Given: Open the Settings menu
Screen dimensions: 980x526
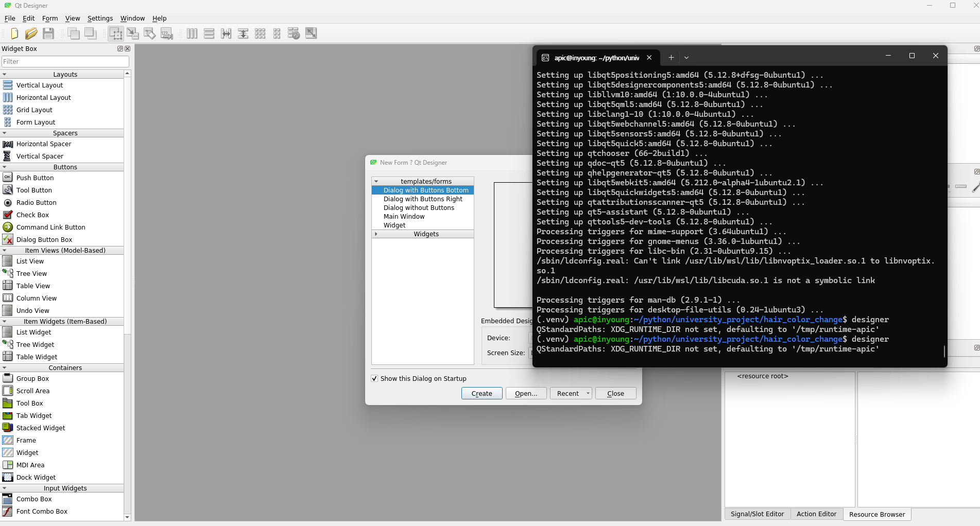Looking at the screenshot, I should [x=100, y=18].
